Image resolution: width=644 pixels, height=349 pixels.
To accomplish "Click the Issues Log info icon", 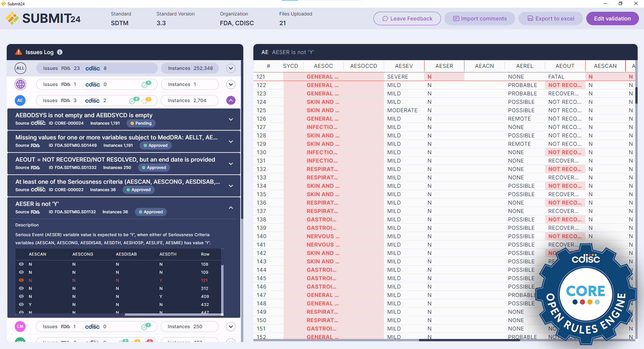I will [x=60, y=52].
